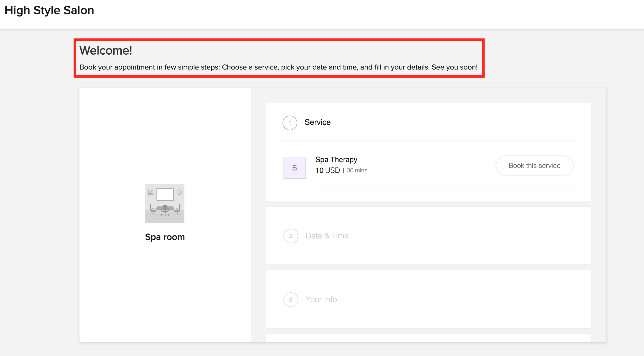Select the Spa room thumbnail image
This screenshot has height=356, width=644.
point(165,203)
